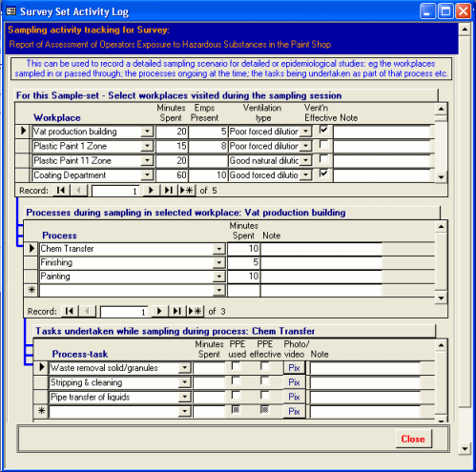Open Finishing process dropdown
Image resolution: width=476 pixels, height=472 pixels.
(x=219, y=262)
